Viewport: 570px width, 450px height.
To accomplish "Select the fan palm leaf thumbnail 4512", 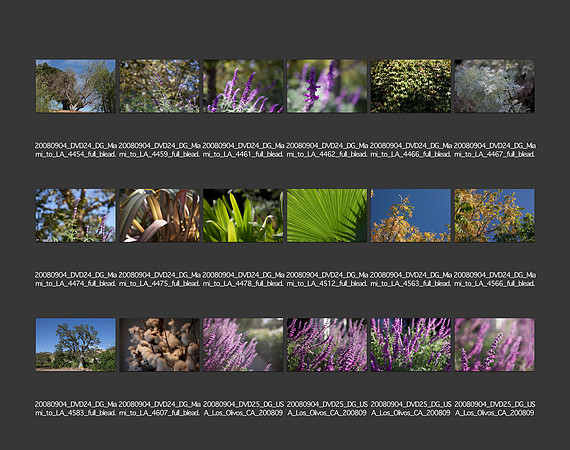I will 327,216.
